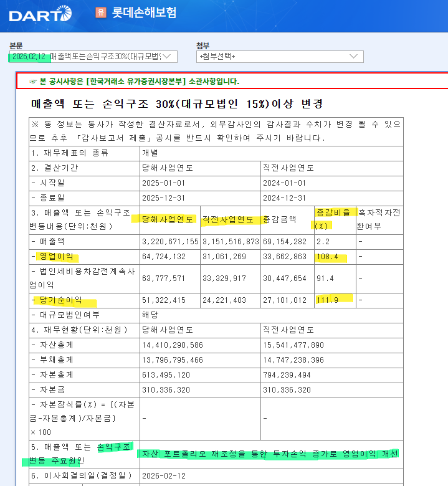Click the previous year 매출액 value 3,151,516,873
The width and height of the screenshot is (448, 486).
click(231, 242)
